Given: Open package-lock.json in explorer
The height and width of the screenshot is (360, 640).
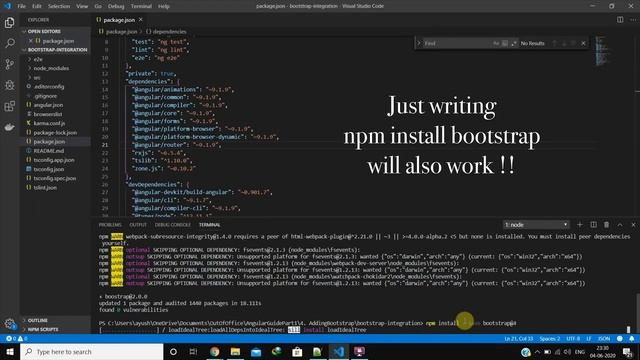Looking at the screenshot, I should (x=55, y=133).
